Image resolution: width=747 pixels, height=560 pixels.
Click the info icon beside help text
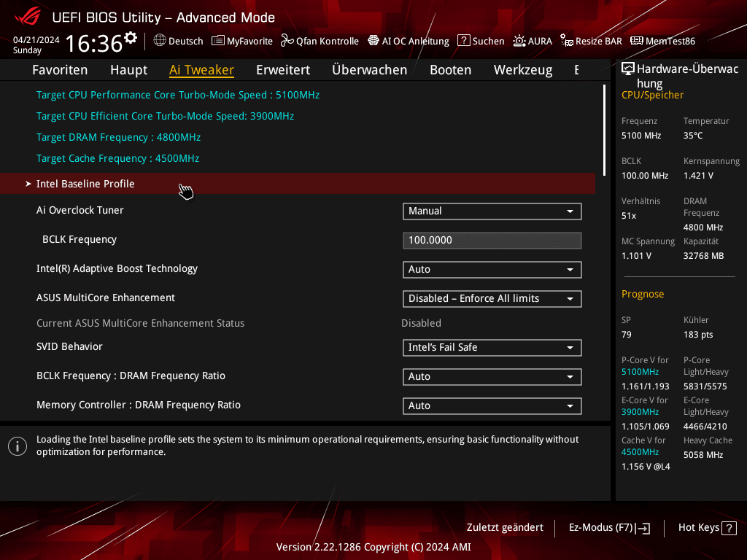pyautogui.click(x=18, y=446)
